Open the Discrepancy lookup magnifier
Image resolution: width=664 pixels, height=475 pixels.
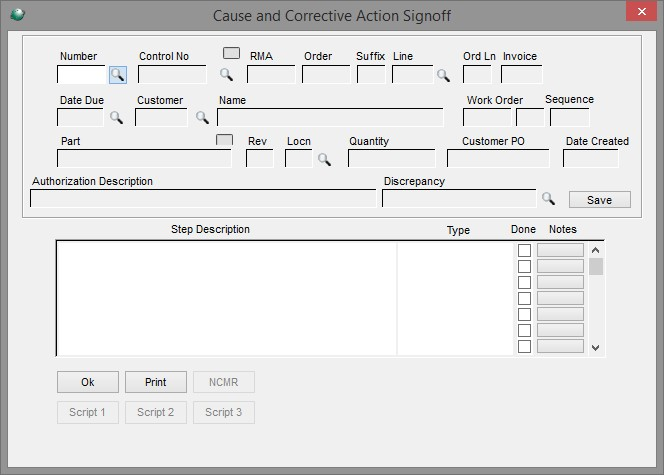pyautogui.click(x=548, y=198)
